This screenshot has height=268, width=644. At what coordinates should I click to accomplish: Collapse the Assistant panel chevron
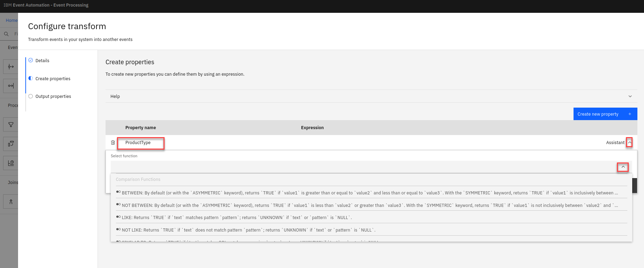pyautogui.click(x=629, y=142)
